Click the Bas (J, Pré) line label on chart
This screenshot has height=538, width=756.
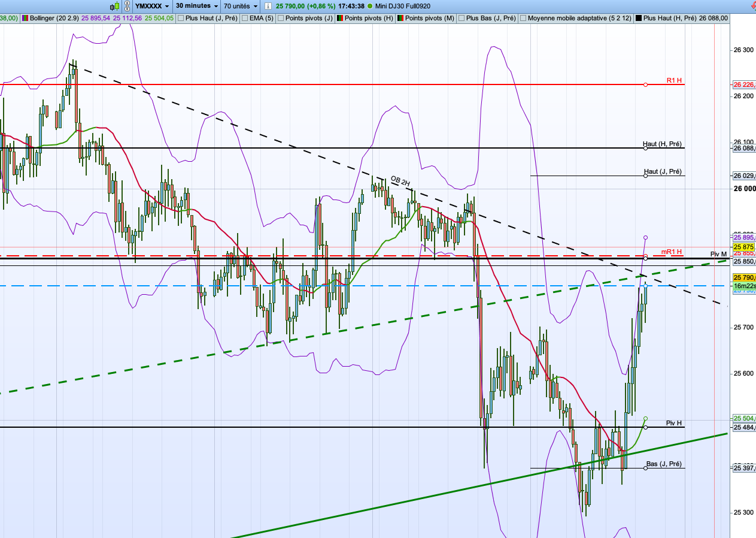click(x=664, y=464)
